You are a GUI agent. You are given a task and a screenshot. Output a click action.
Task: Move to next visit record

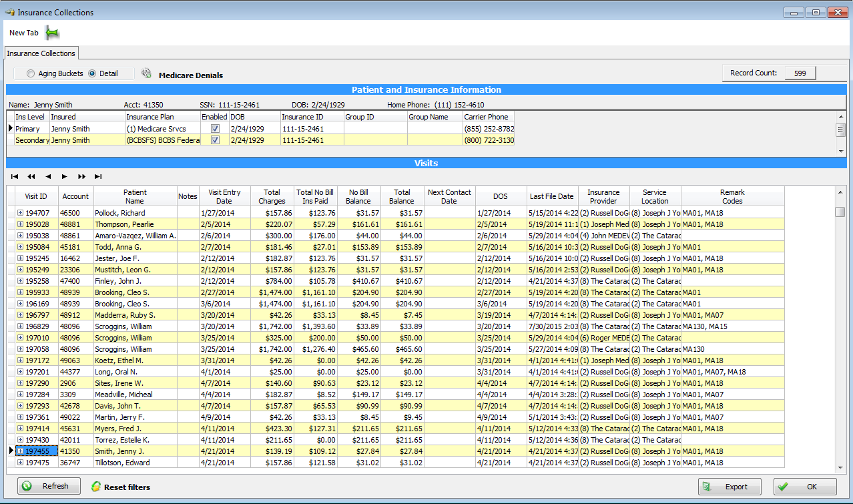coord(65,177)
